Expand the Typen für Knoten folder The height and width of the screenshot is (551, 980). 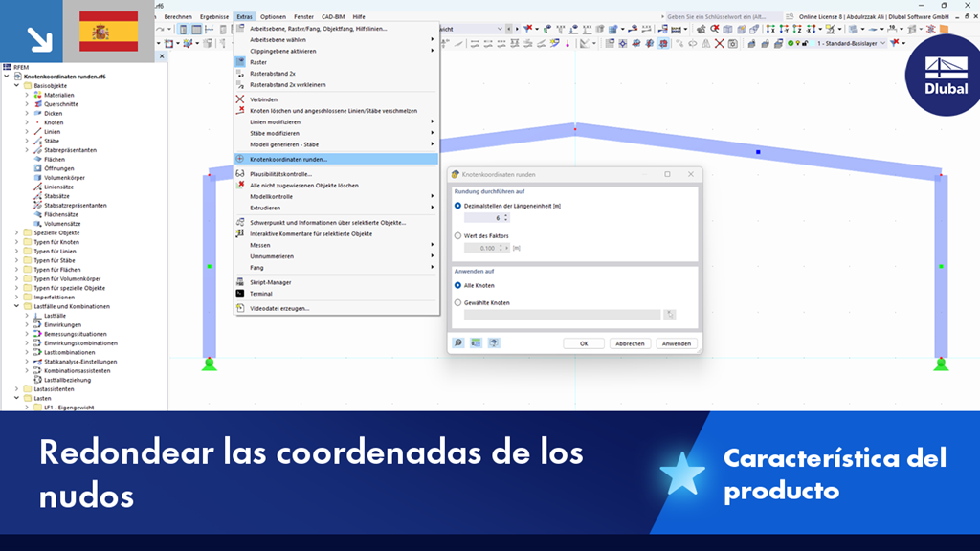coord(17,242)
